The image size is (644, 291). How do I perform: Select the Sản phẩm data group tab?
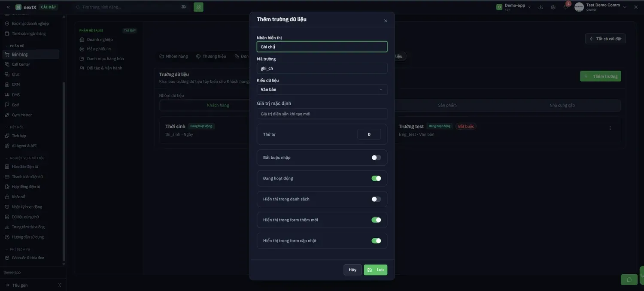coord(447,105)
